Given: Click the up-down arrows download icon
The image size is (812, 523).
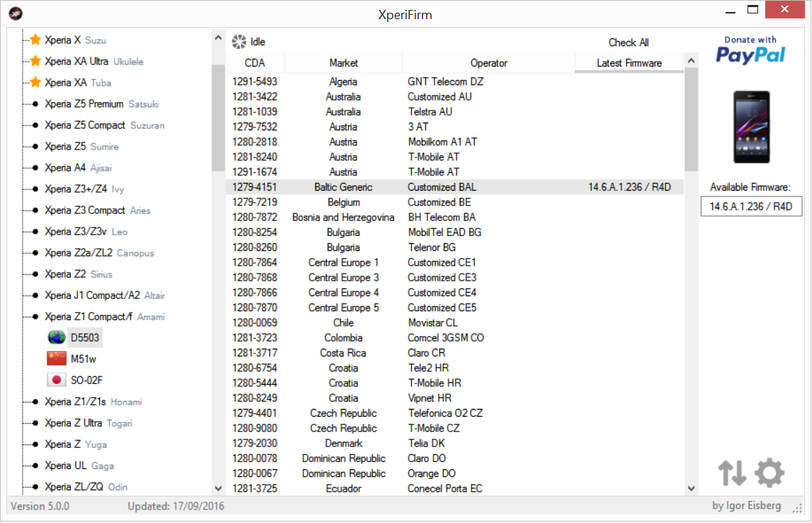Looking at the screenshot, I should (732, 473).
